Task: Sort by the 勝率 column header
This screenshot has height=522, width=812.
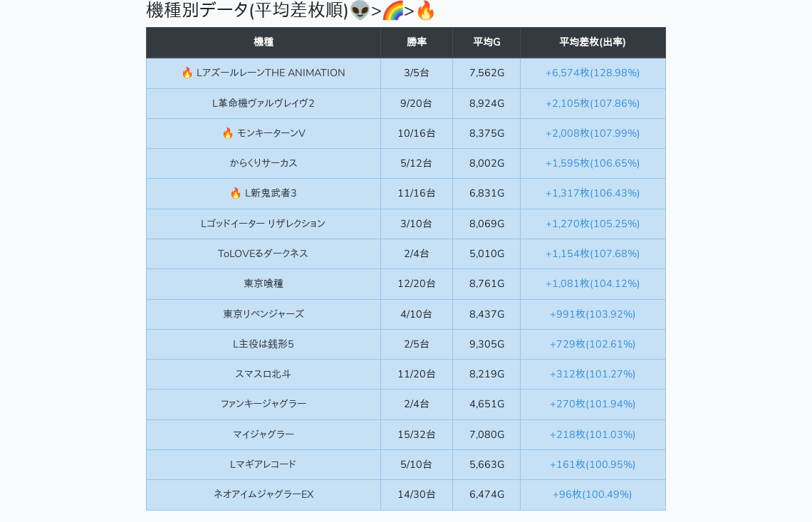Action: pyautogui.click(x=417, y=42)
